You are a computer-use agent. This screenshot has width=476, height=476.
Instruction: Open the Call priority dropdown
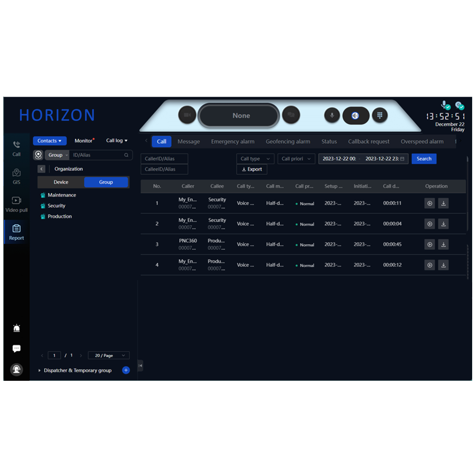pyautogui.click(x=297, y=159)
